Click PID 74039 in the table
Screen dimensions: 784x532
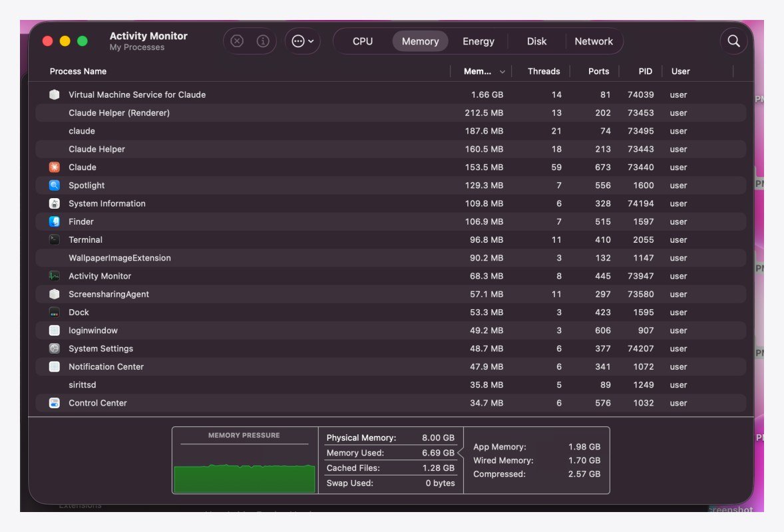coord(640,94)
